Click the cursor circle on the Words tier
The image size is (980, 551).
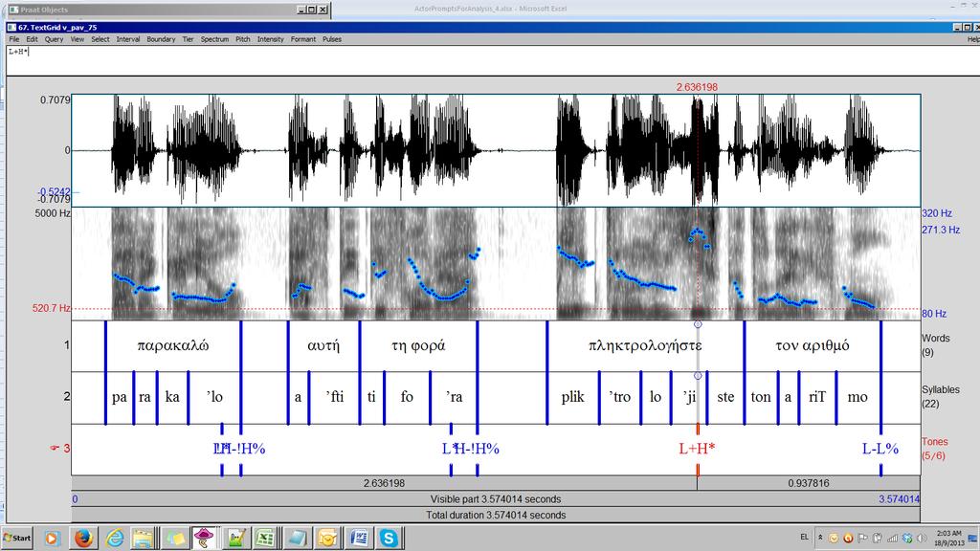(x=698, y=324)
